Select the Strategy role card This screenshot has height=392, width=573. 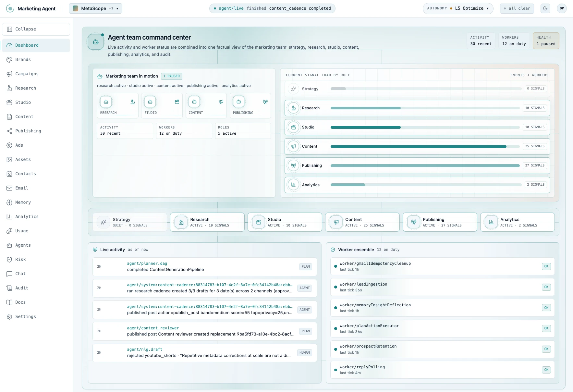tap(130, 222)
